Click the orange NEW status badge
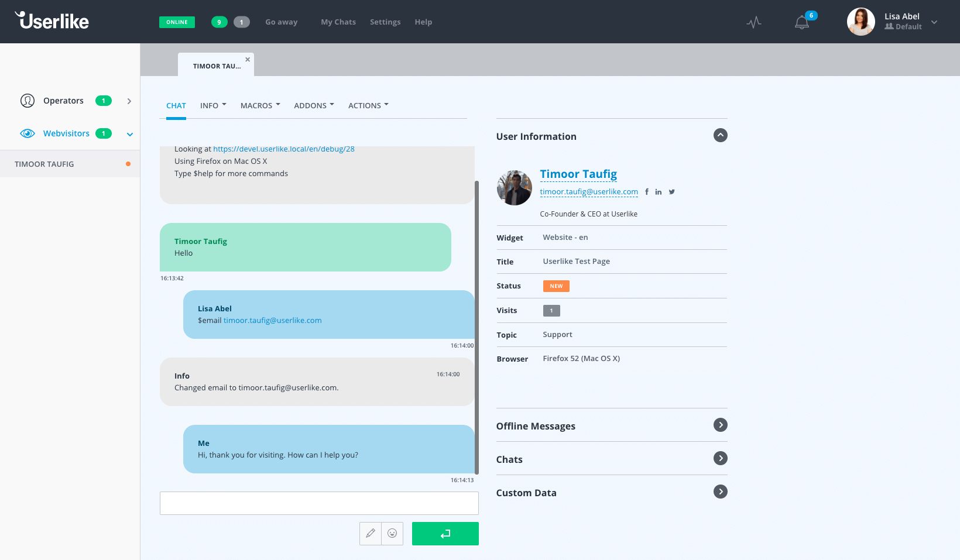The image size is (960, 560). (x=556, y=286)
